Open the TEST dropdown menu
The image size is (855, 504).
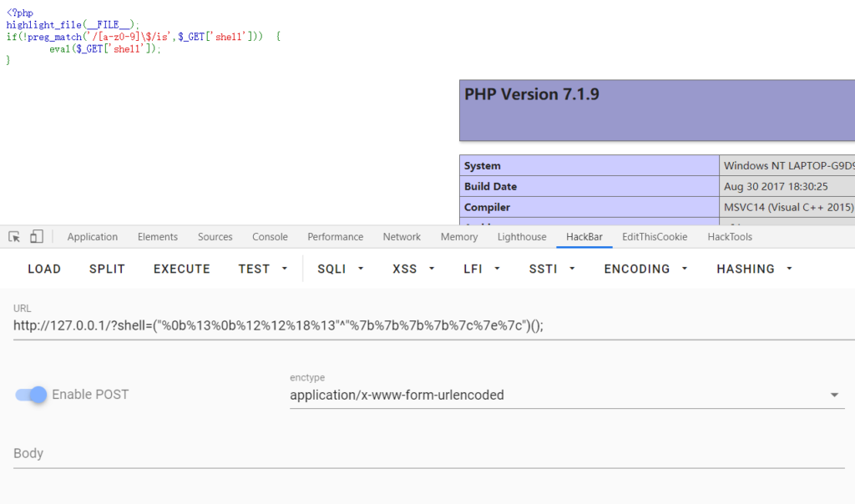pyautogui.click(x=263, y=270)
